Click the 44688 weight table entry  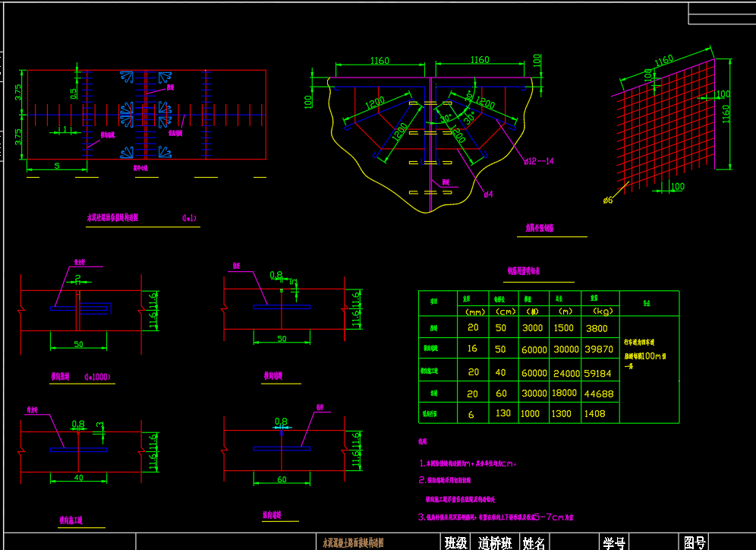tap(600, 394)
